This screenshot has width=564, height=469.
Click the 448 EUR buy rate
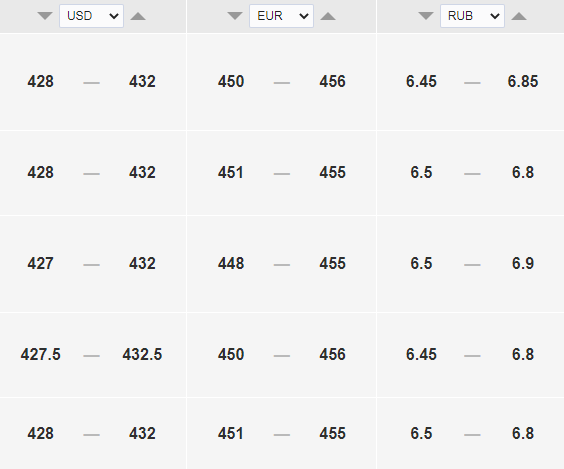pyautogui.click(x=231, y=263)
